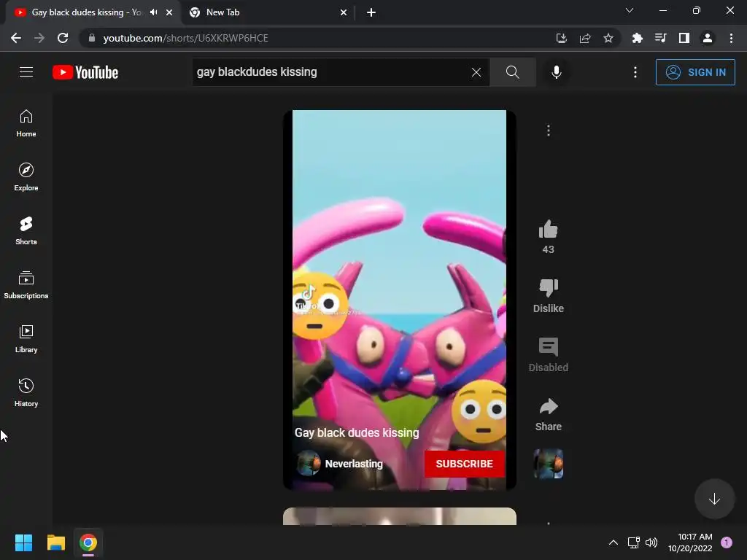747x560 pixels.
Task: Open the sound thumbnail beside the Short
Action: [549, 463]
